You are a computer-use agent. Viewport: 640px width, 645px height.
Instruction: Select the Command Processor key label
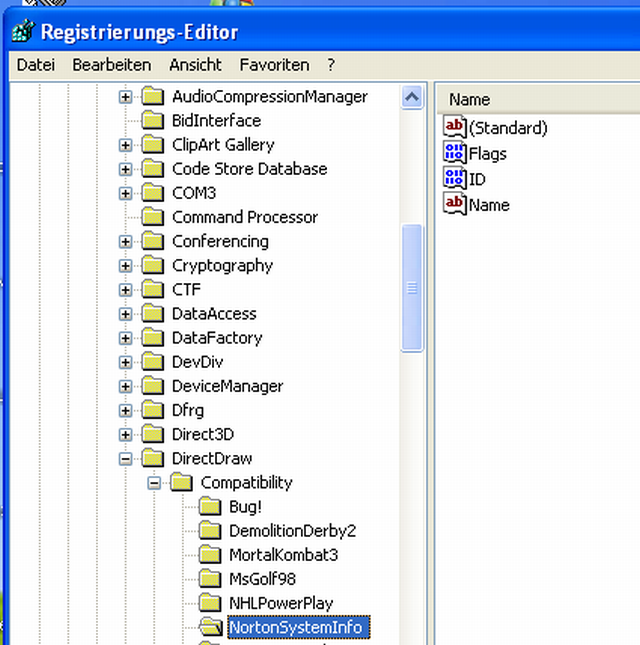[x=245, y=217]
